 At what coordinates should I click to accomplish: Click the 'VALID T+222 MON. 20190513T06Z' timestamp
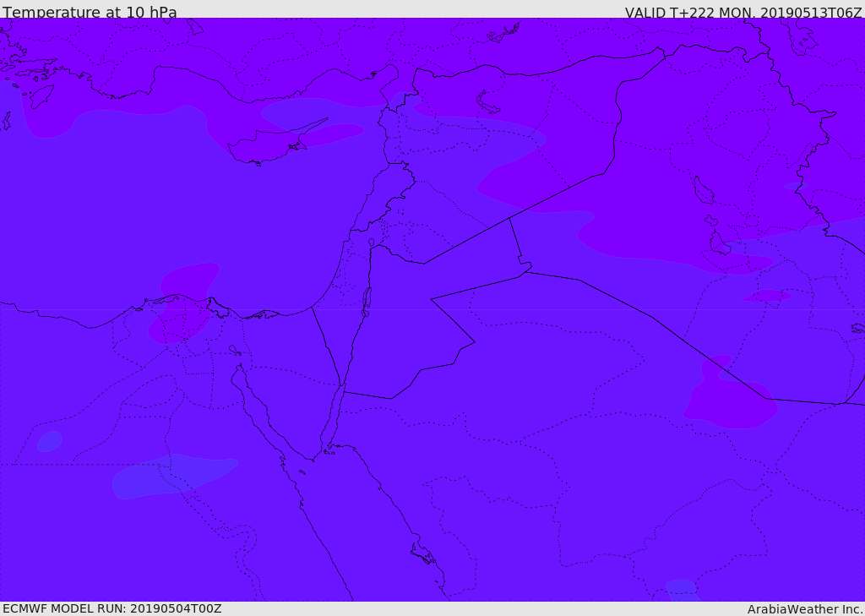click(x=743, y=13)
